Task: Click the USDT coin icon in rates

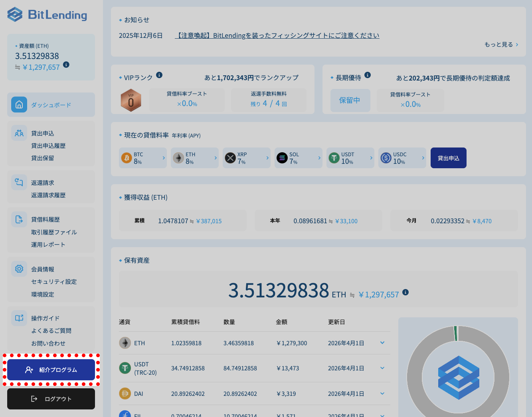Action: tap(334, 158)
